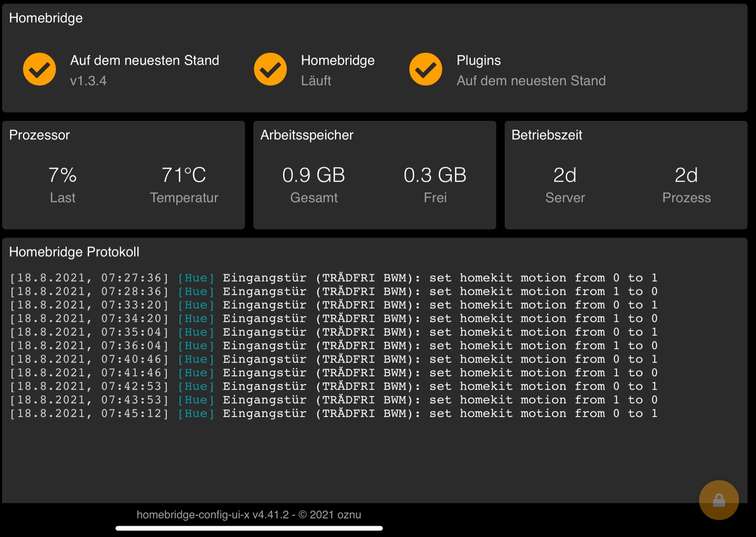Click the 0.9 GB Gesamt memory value

click(314, 175)
